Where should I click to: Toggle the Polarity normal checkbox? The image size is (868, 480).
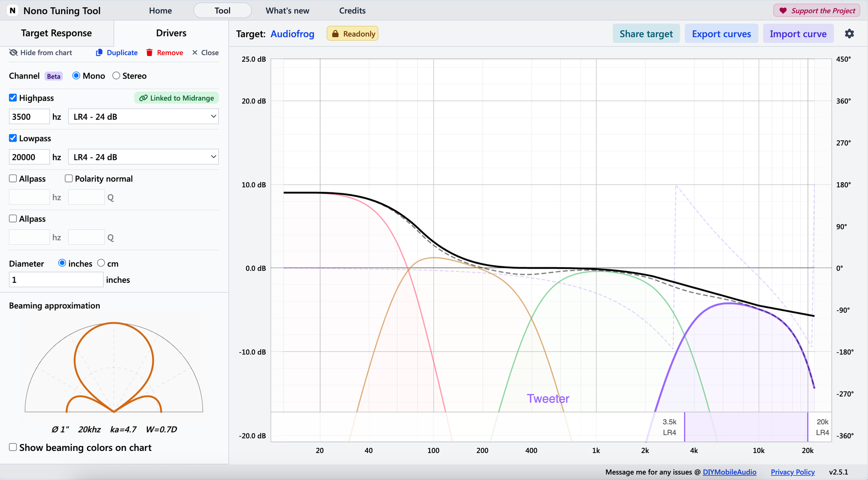tap(69, 179)
